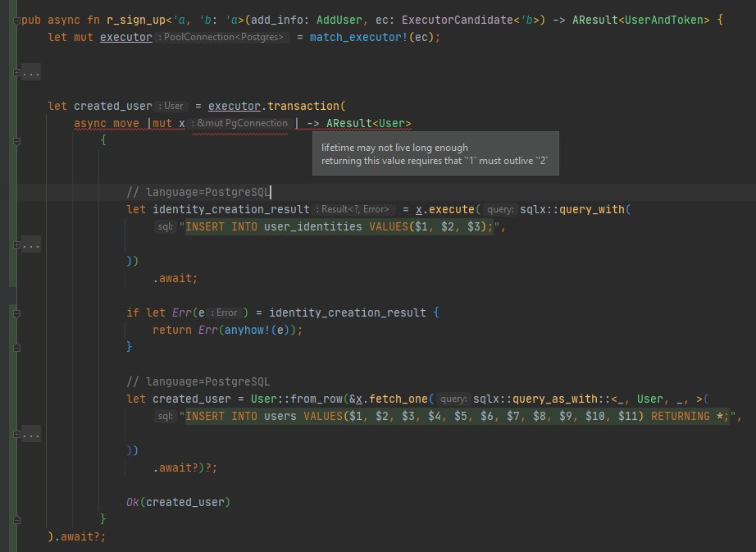The image size is (756, 552).
Task: Click the &mut PgConnection inlay hint
Action: pyautogui.click(x=241, y=123)
